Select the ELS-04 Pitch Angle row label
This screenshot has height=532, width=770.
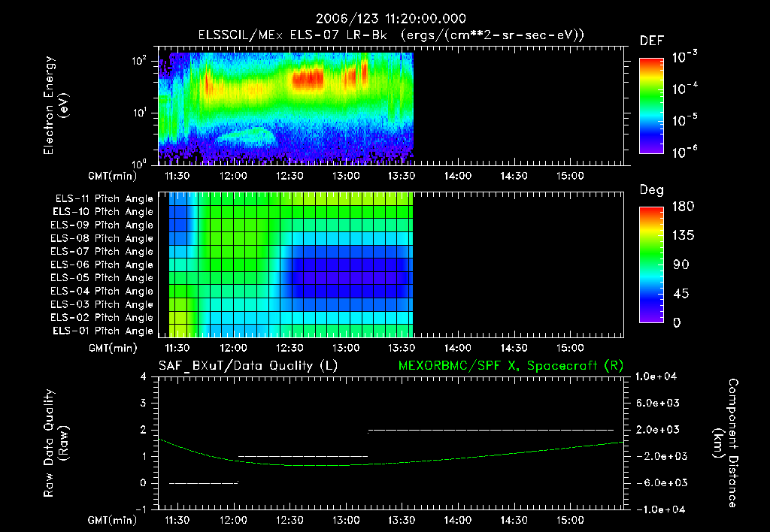click(x=102, y=292)
